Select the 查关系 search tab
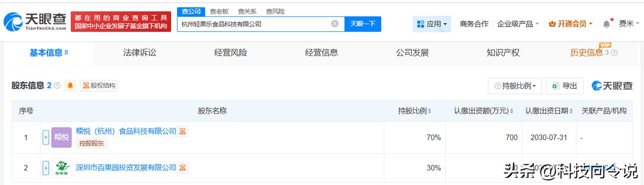The width and height of the screenshot is (644, 185). click(247, 11)
